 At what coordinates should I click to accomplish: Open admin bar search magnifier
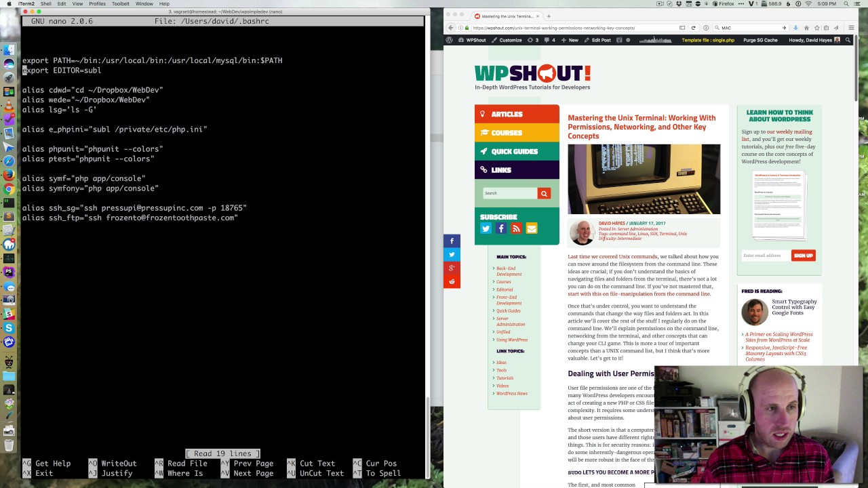coord(848,40)
